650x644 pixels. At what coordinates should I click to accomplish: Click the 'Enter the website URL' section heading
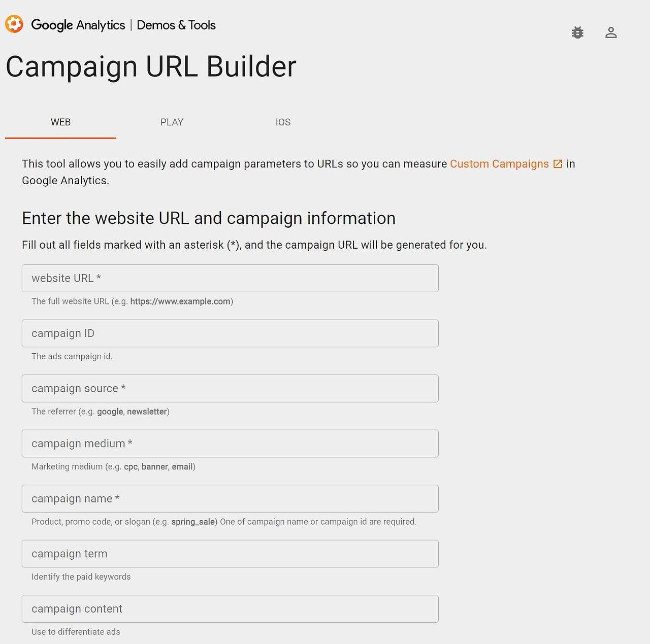(x=209, y=218)
